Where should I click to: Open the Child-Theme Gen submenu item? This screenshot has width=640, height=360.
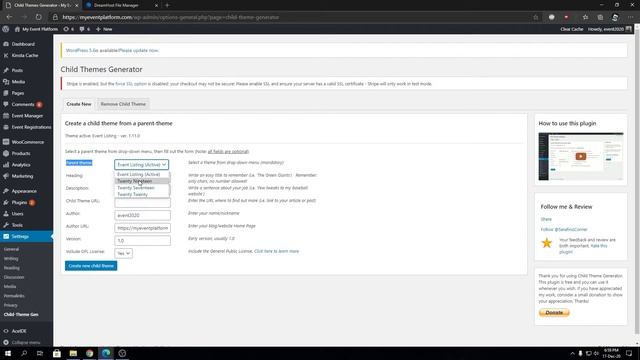pos(21,314)
